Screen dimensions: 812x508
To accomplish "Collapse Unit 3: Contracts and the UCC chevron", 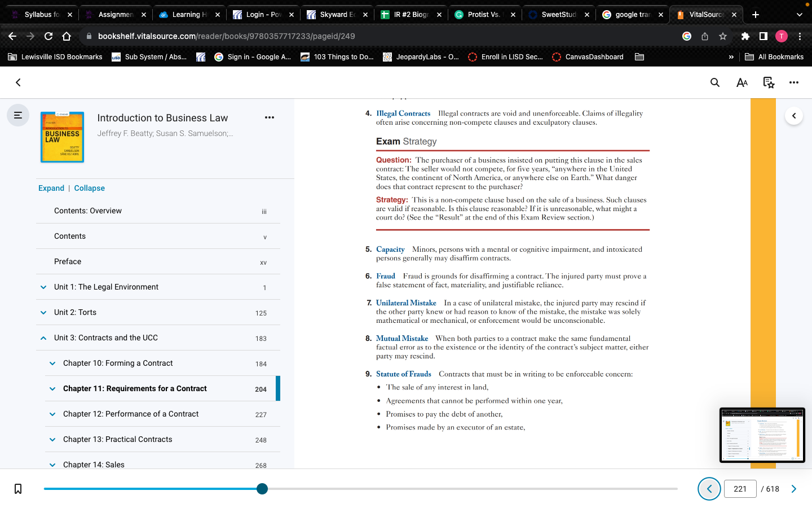I will pos(43,338).
